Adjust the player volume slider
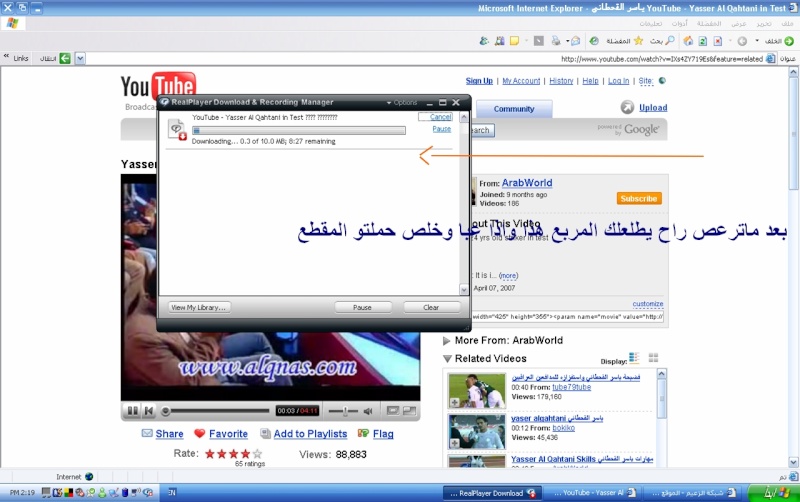800x502 pixels. [x=343, y=411]
